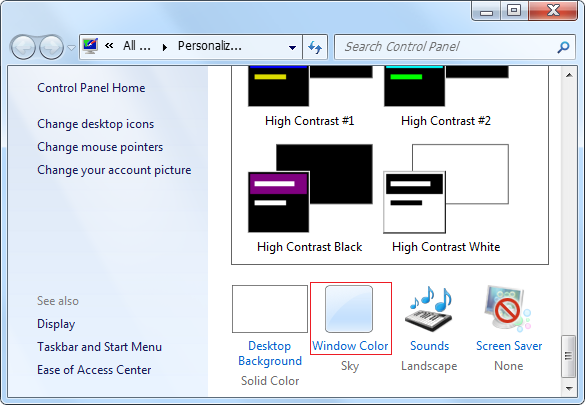
Task: Open Taskbar and Start Menu link
Action: tap(99, 347)
